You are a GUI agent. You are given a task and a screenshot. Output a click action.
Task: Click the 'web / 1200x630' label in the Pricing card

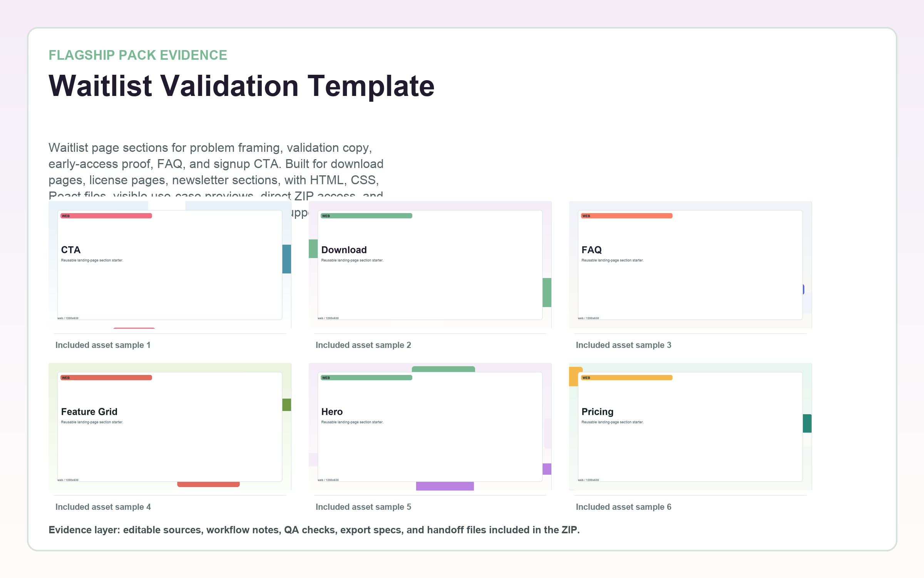click(589, 480)
